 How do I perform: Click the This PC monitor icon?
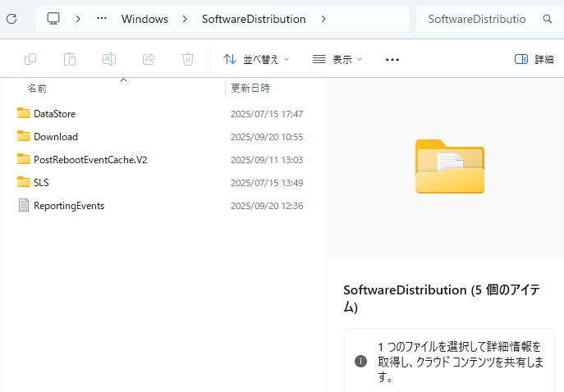pos(54,19)
